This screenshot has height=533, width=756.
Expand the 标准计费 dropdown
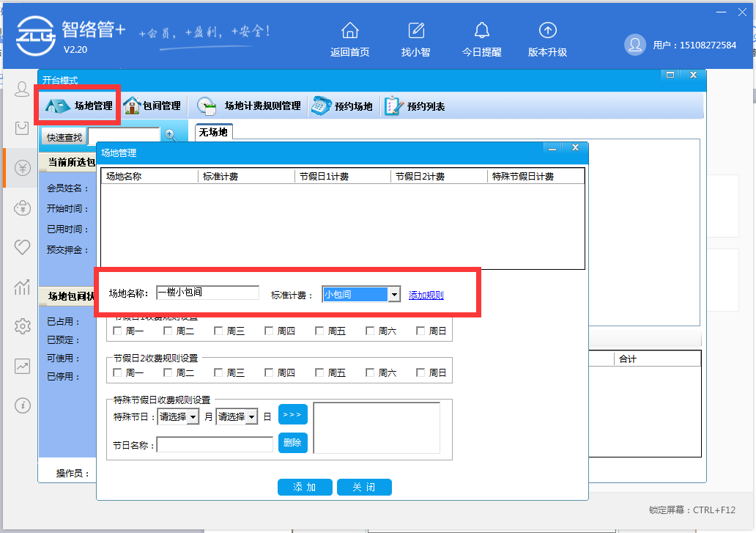pos(394,295)
